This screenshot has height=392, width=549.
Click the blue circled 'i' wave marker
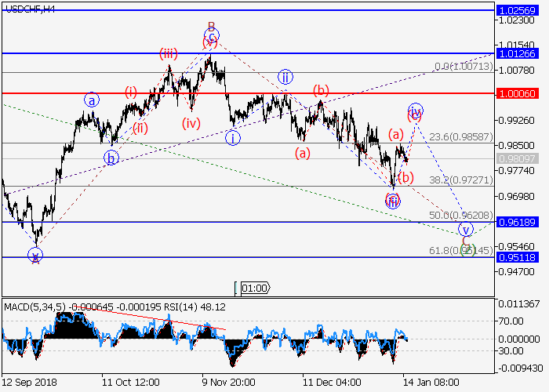pyautogui.click(x=233, y=138)
